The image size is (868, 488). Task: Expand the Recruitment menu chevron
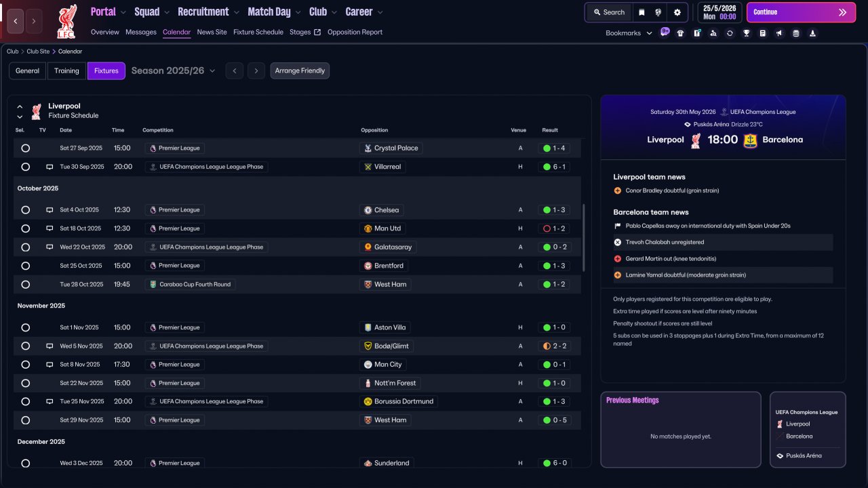pyautogui.click(x=236, y=12)
